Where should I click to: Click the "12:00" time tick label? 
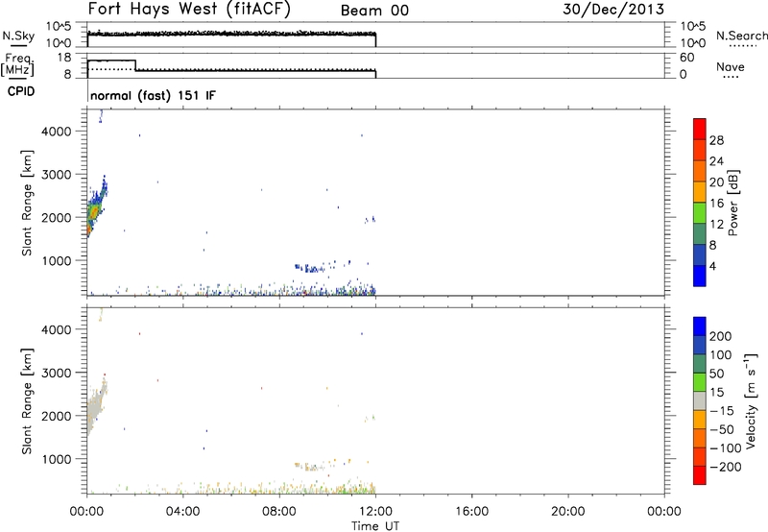click(375, 512)
